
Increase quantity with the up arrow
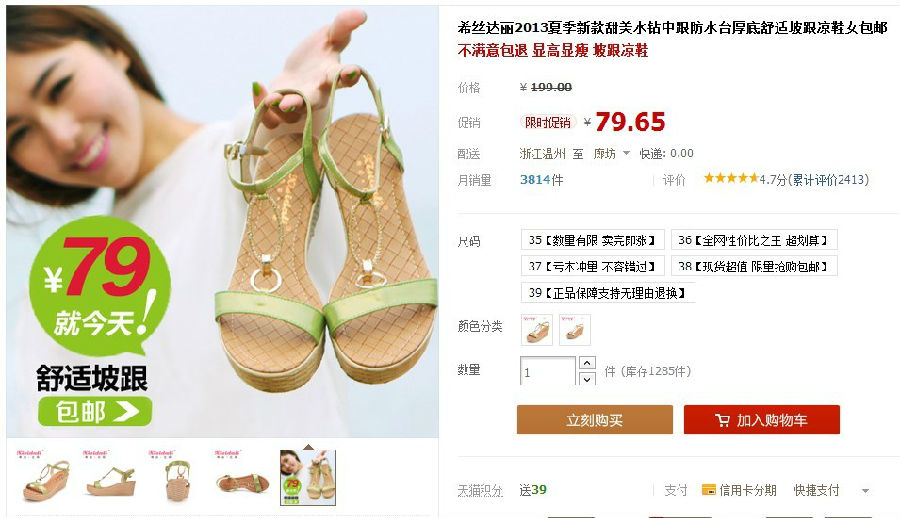click(x=587, y=363)
